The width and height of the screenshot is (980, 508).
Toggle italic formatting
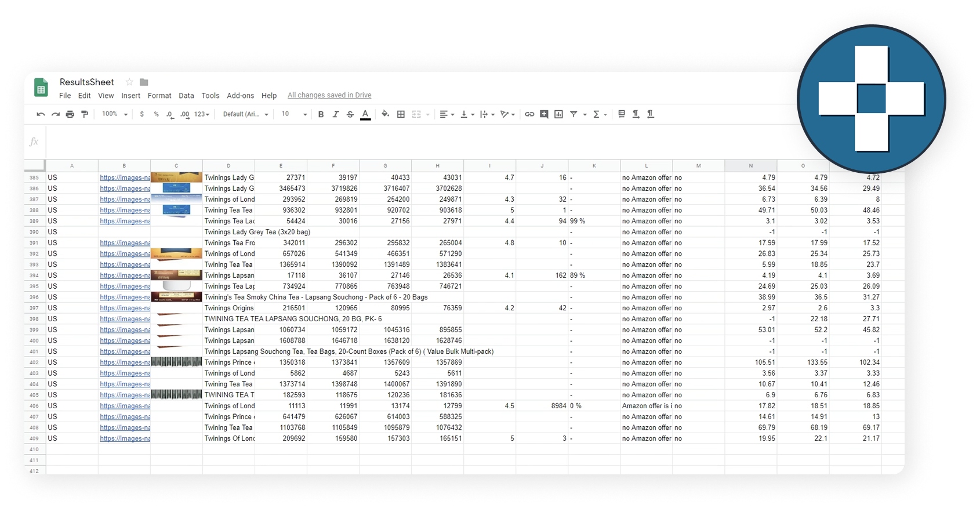pyautogui.click(x=335, y=114)
